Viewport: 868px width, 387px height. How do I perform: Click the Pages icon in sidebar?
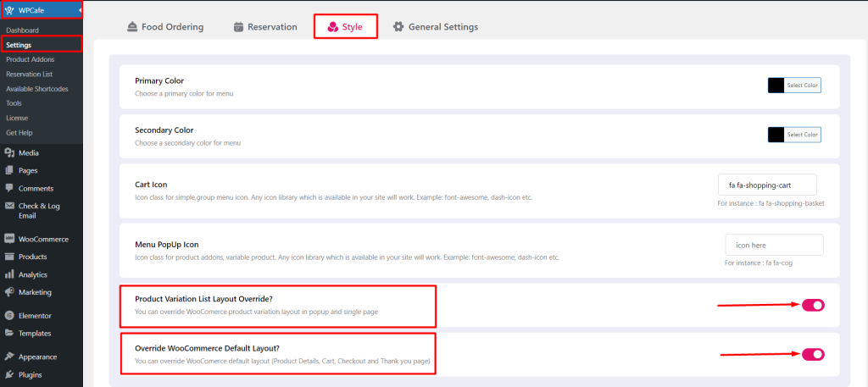coord(9,170)
